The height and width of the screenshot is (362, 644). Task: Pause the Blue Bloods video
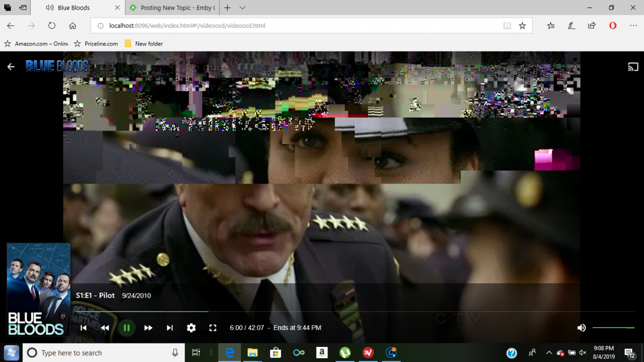click(x=127, y=328)
